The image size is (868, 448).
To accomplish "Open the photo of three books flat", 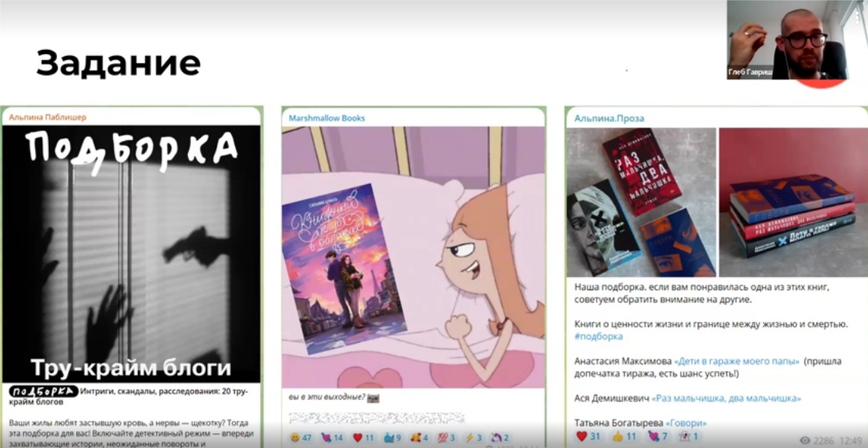I will [x=641, y=202].
